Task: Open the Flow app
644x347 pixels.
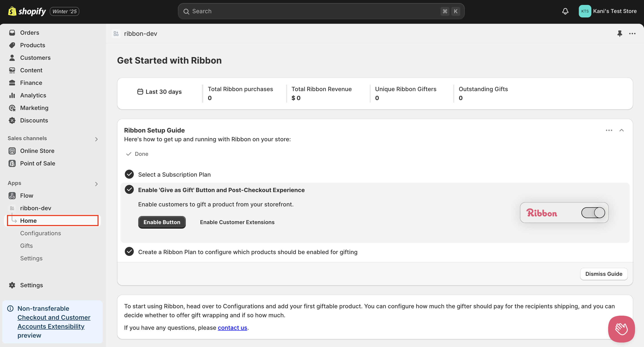Action: tap(26, 196)
